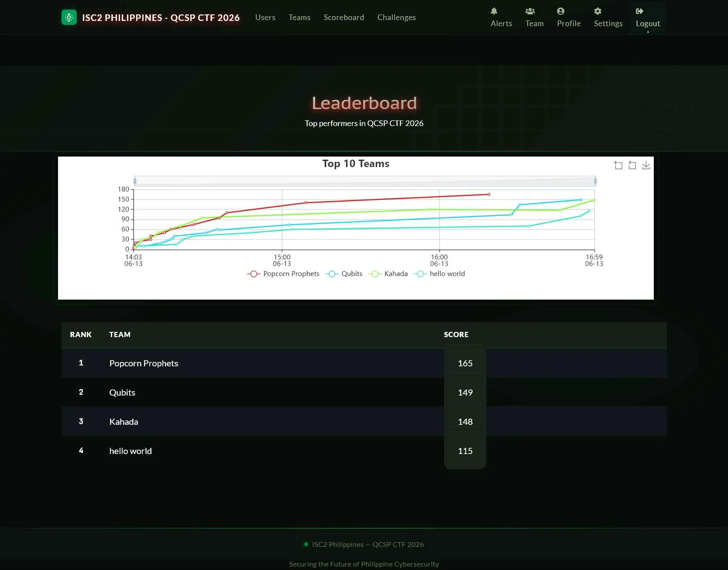The height and width of the screenshot is (570, 728).
Task: Open Profile via the user circle icon
Action: pos(561,11)
